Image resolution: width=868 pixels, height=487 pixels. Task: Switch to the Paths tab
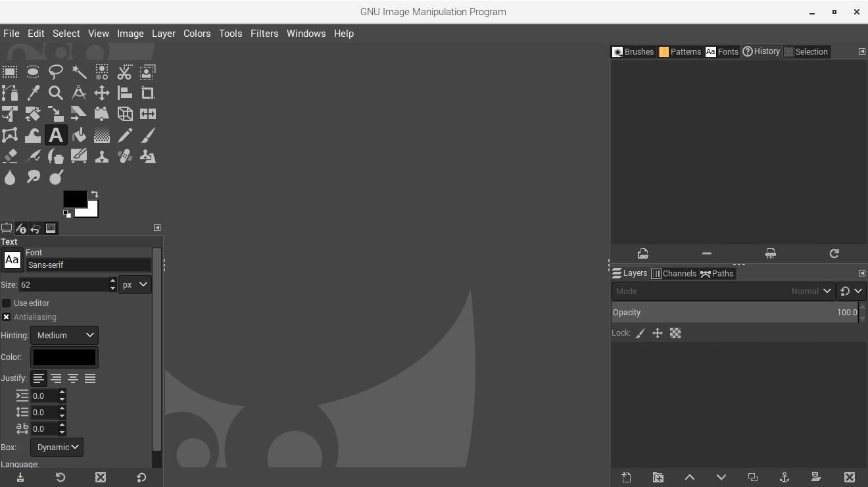(717, 273)
